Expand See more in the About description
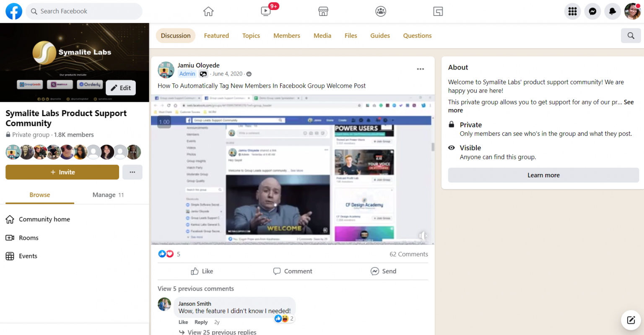Viewport: 644px width, 335px height. coord(628,102)
